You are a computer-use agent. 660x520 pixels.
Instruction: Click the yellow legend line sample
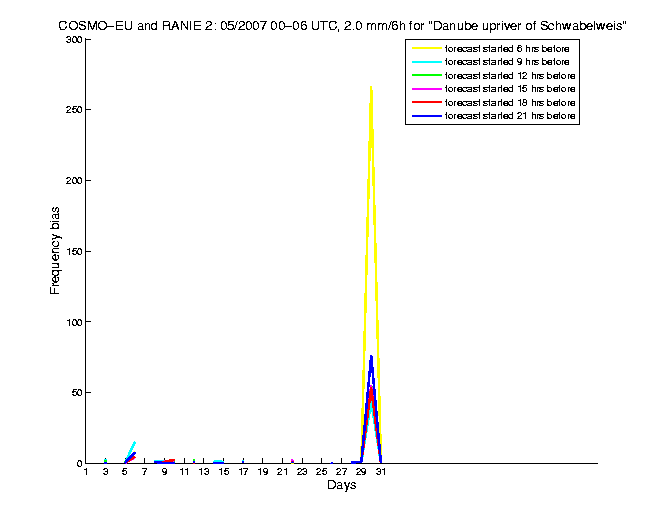[x=427, y=48]
